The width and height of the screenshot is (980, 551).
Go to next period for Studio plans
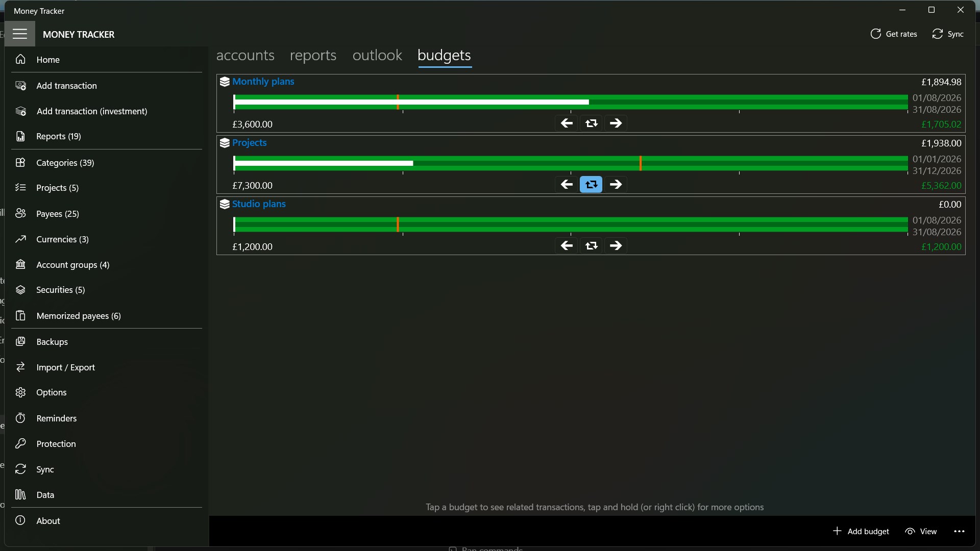616,246
